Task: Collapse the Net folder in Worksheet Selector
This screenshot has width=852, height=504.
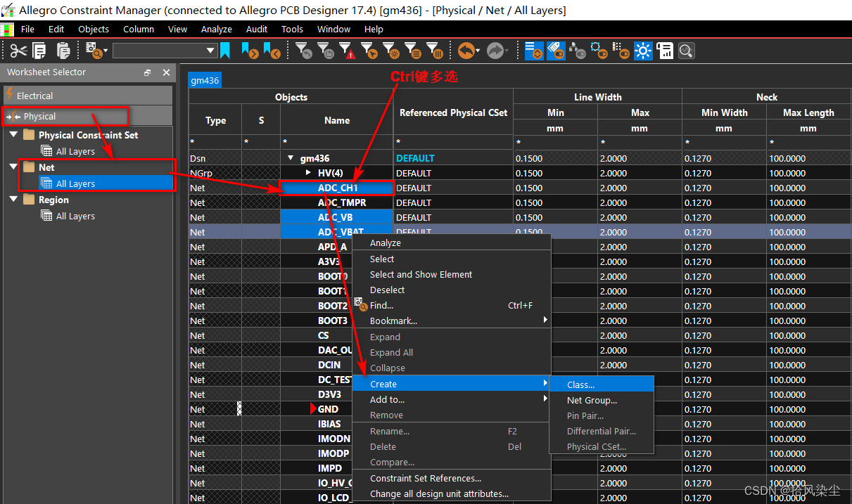Action: pyautogui.click(x=13, y=167)
